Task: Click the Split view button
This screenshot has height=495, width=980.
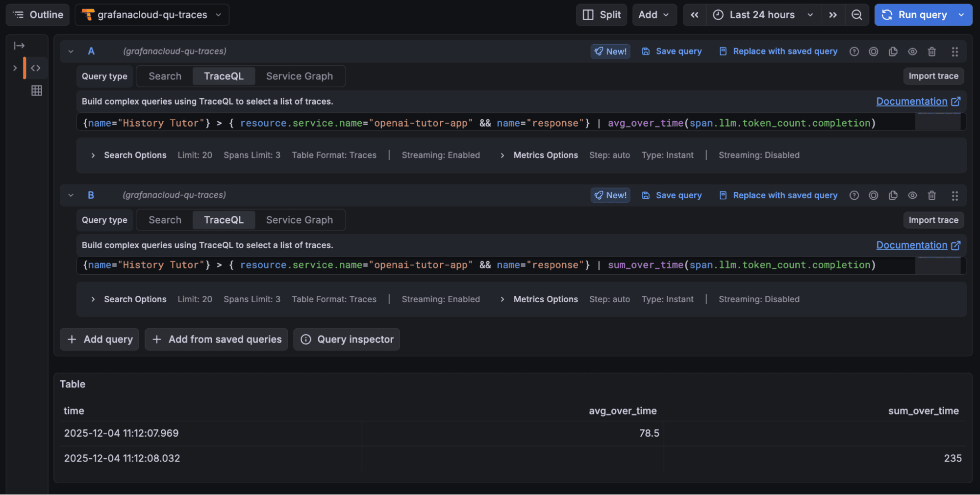Action: 602,15
